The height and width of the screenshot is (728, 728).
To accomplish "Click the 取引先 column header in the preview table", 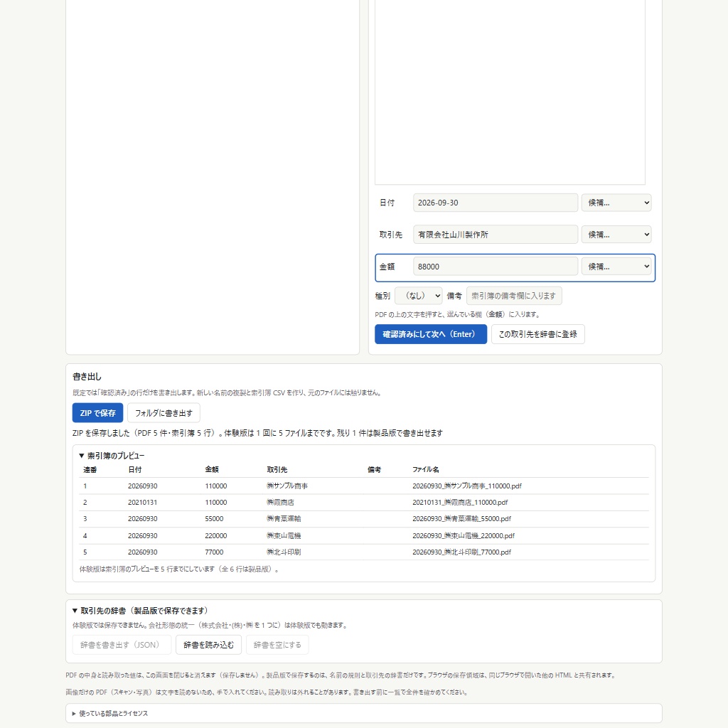I will point(277,470).
